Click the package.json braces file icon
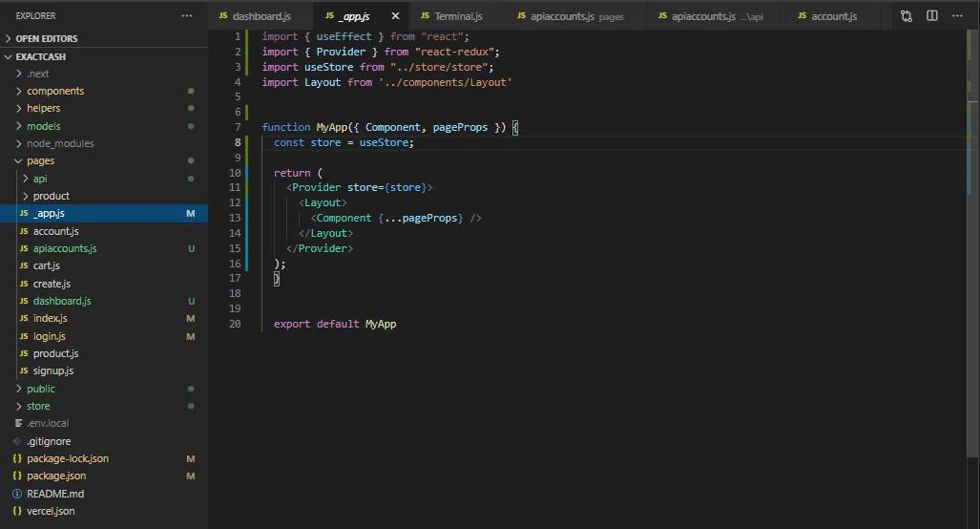The width and height of the screenshot is (980, 529). point(17,476)
